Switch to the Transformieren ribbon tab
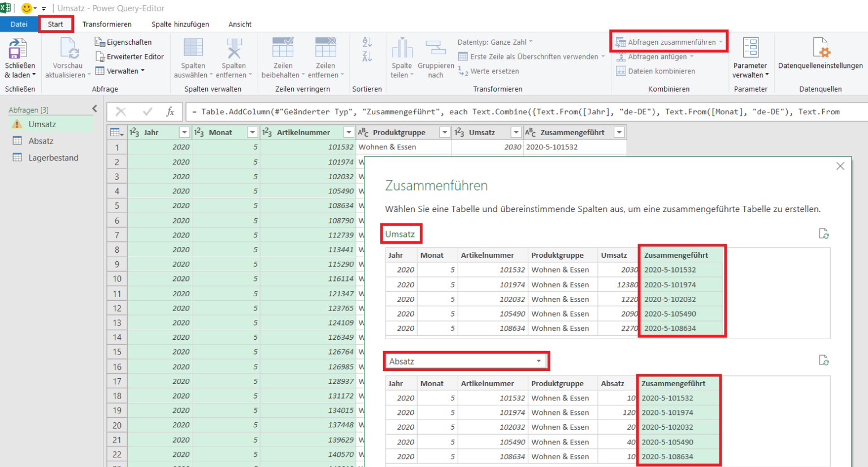This screenshot has height=467, width=868. 107,24
